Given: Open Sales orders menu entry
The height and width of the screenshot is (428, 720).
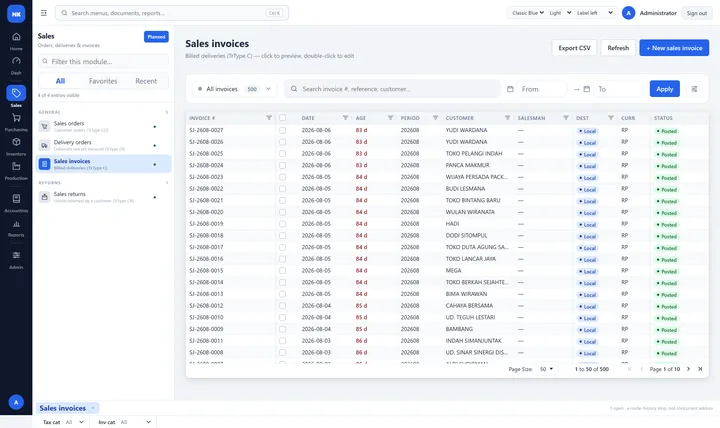Looking at the screenshot, I should pyautogui.click(x=103, y=126).
